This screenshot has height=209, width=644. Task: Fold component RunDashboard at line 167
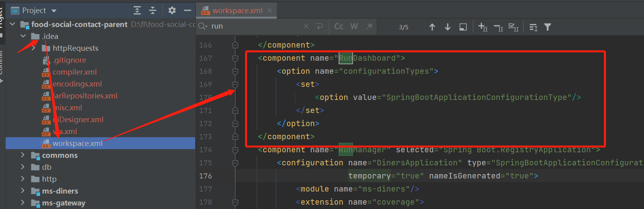[x=235, y=58]
